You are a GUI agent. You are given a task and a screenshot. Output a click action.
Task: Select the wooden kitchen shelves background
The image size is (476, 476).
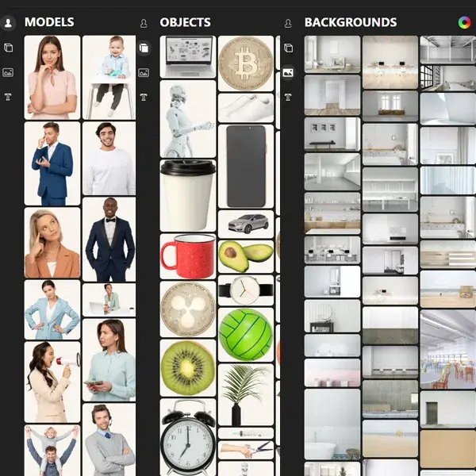[332, 213]
